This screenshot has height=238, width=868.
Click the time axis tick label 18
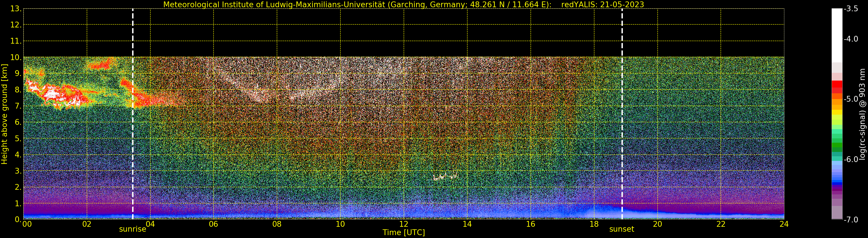click(594, 224)
